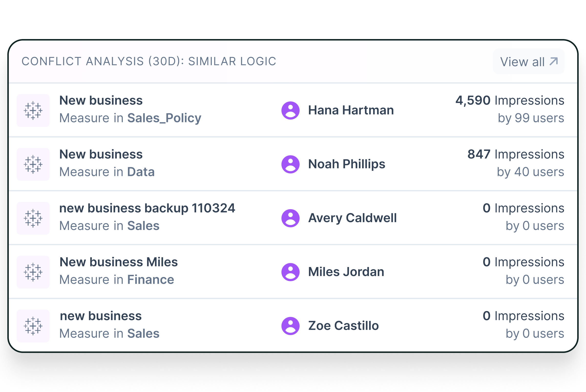Open the Finance workspace link
This screenshot has width=586, height=392.
coord(150,279)
